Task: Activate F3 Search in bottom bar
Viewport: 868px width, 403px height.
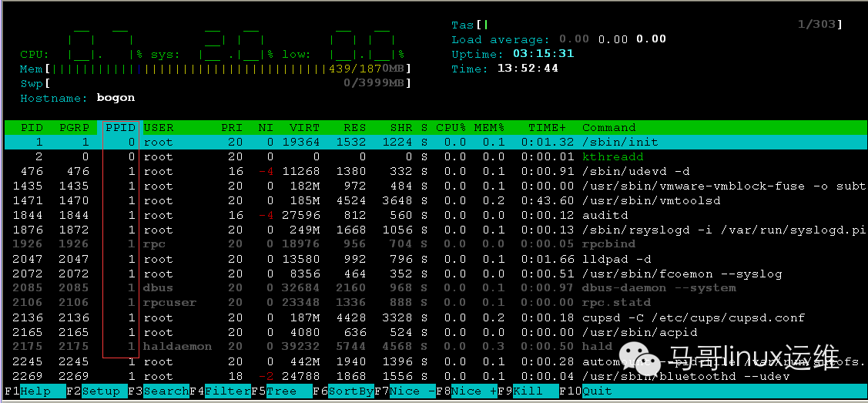Action: tap(159, 391)
